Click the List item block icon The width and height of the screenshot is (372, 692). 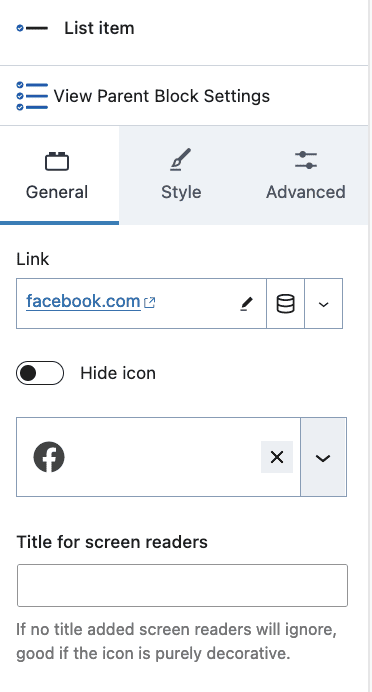pyautogui.click(x=32, y=28)
